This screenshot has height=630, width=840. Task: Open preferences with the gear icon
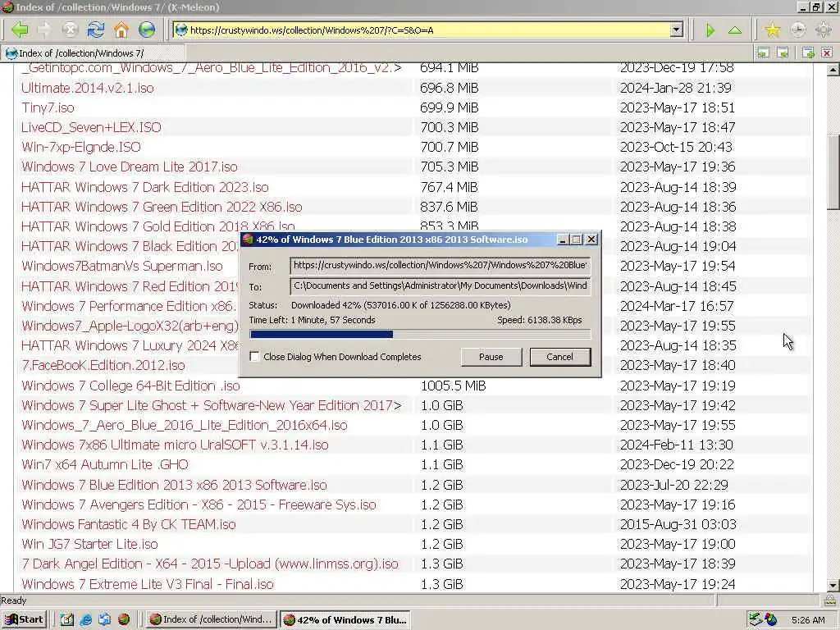click(824, 30)
